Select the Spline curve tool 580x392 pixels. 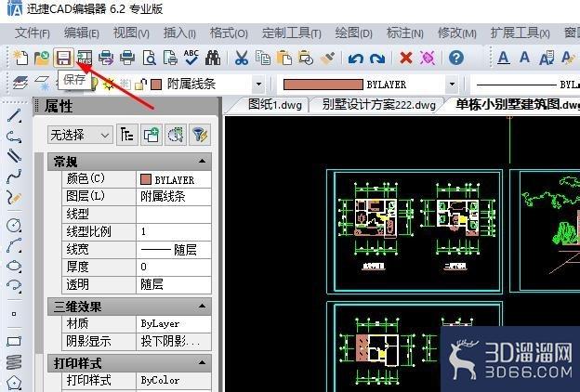coord(14,176)
